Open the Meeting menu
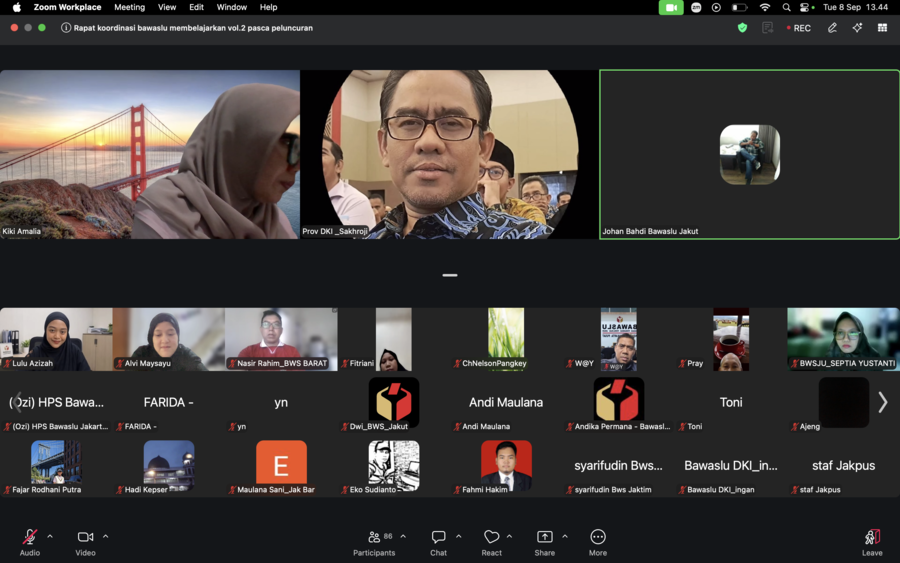This screenshot has width=900, height=563. pyautogui.click(x=129, y=7)
